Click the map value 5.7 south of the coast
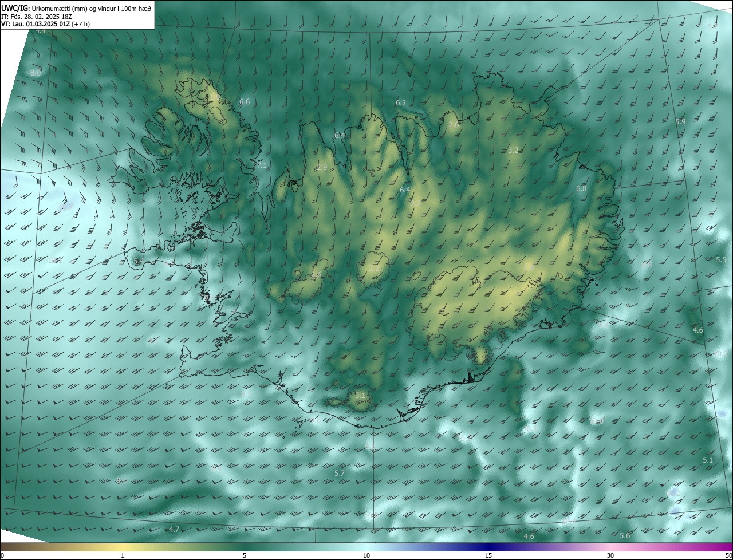733x560 pixels. (x=340, y=473)
